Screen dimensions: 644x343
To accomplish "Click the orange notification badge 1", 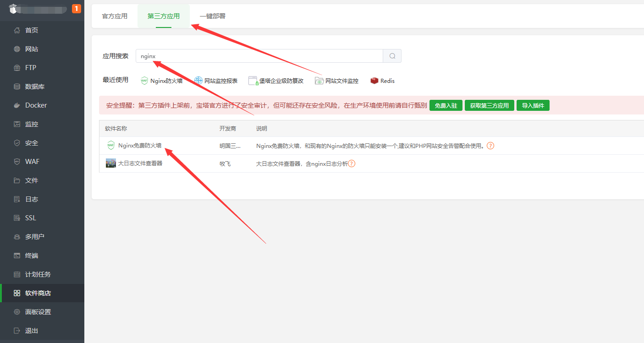I will [x=77, y=8].
